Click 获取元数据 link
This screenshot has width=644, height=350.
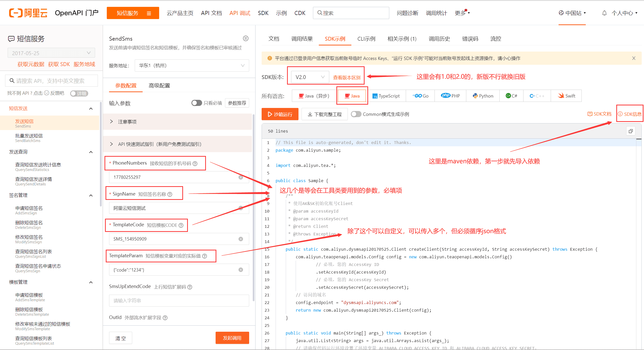[x=31, y=64]
